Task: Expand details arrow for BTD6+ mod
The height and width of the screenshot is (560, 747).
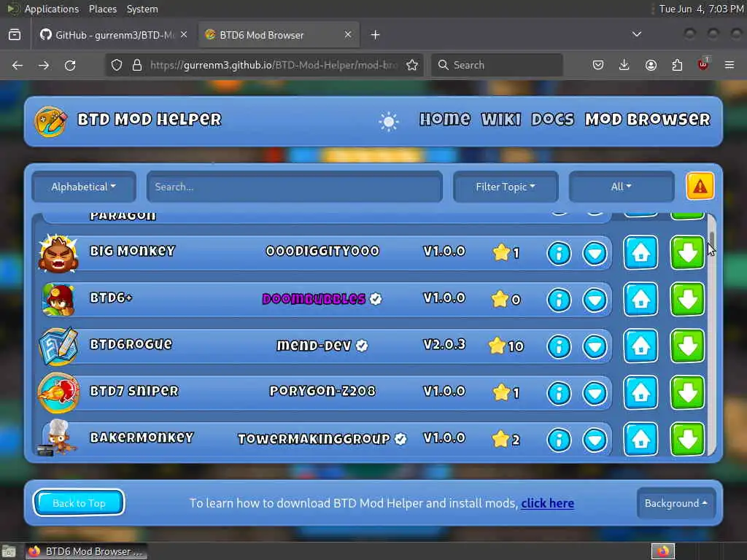Action: 595,300
